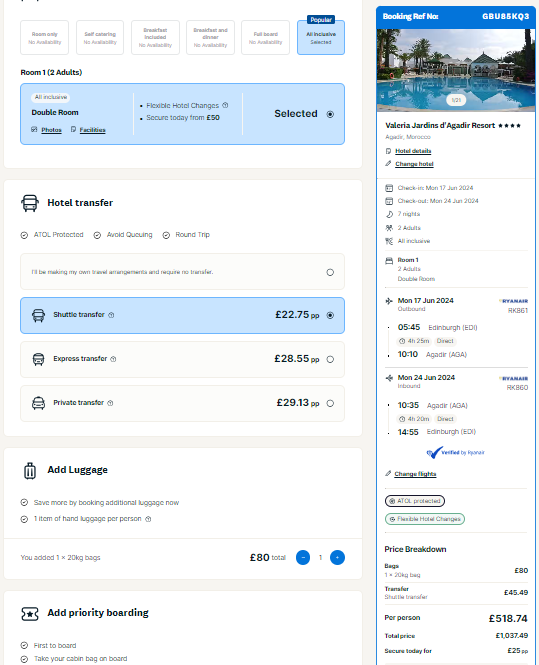Select the All inclusive board tab
The height and width of the screenshot is (665, 539).
(x=321, y=38)
